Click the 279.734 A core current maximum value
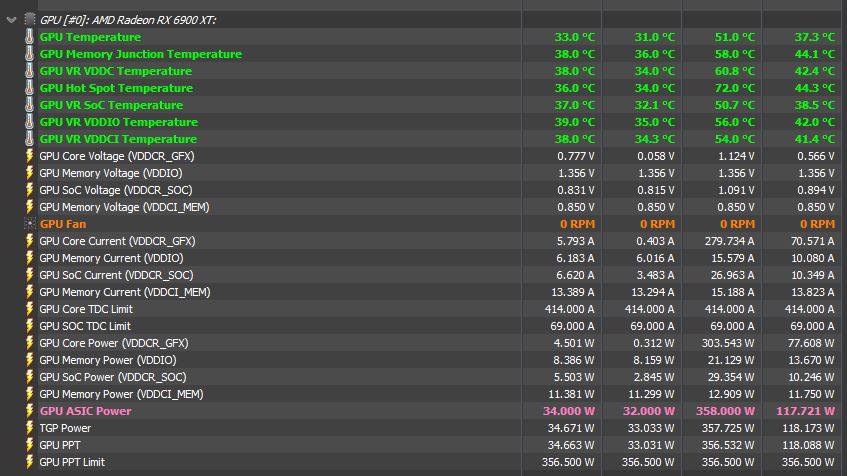The height and width of the screenshot is (476, 847). click(x=728, y=241)
